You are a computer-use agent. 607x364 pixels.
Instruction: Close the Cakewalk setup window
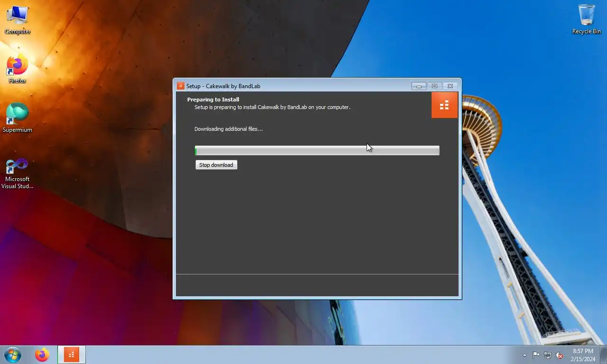click(450, 86)
